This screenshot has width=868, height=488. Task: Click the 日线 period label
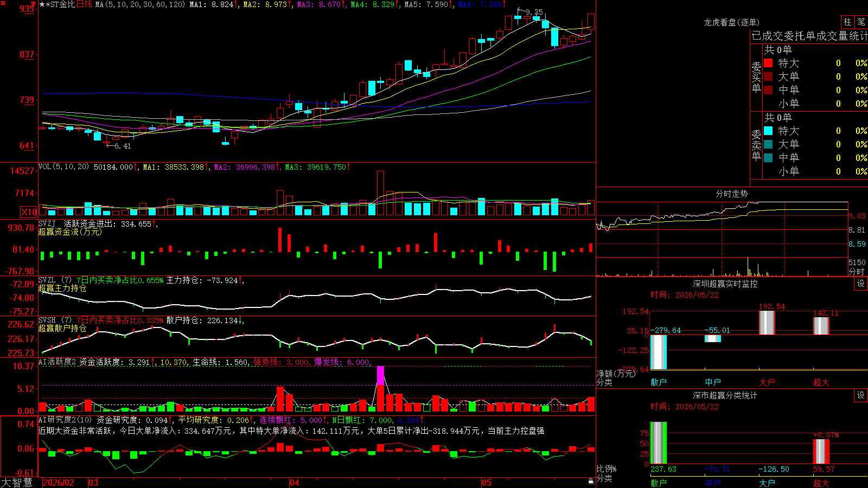click(x=84, y=4)
